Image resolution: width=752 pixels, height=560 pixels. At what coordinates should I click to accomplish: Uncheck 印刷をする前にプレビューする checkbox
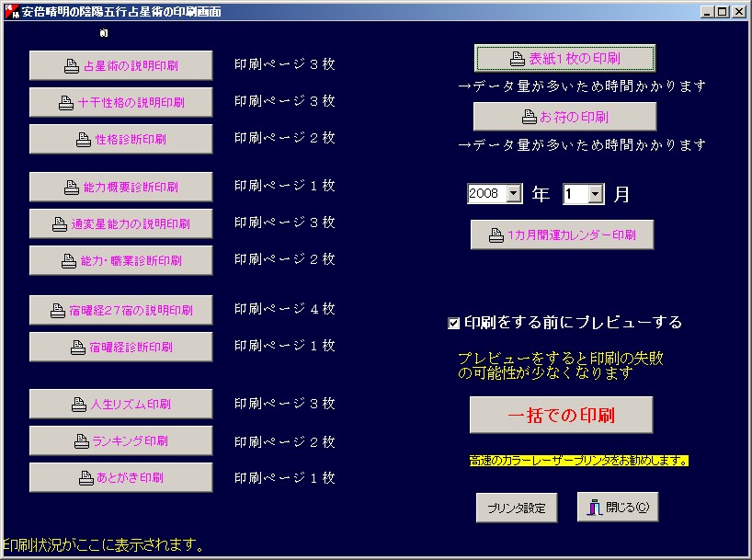(x=453, y=323)
